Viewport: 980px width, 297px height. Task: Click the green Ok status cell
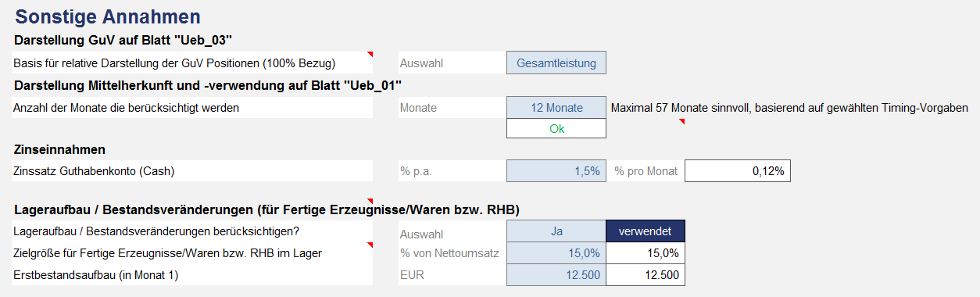(556, 128)
